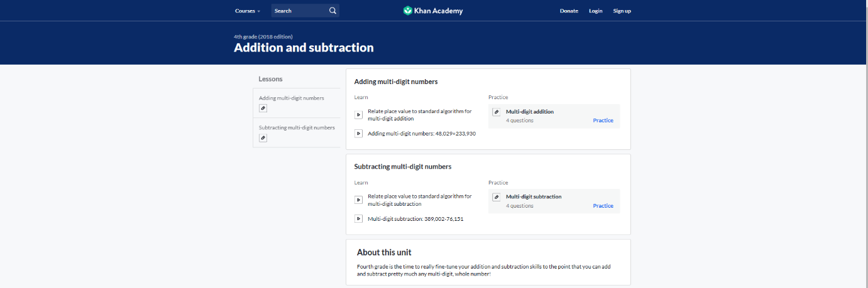Select Adding multi-digit numbers in Lessons sidebar
868x288 pixels.
tap(292, 98)
